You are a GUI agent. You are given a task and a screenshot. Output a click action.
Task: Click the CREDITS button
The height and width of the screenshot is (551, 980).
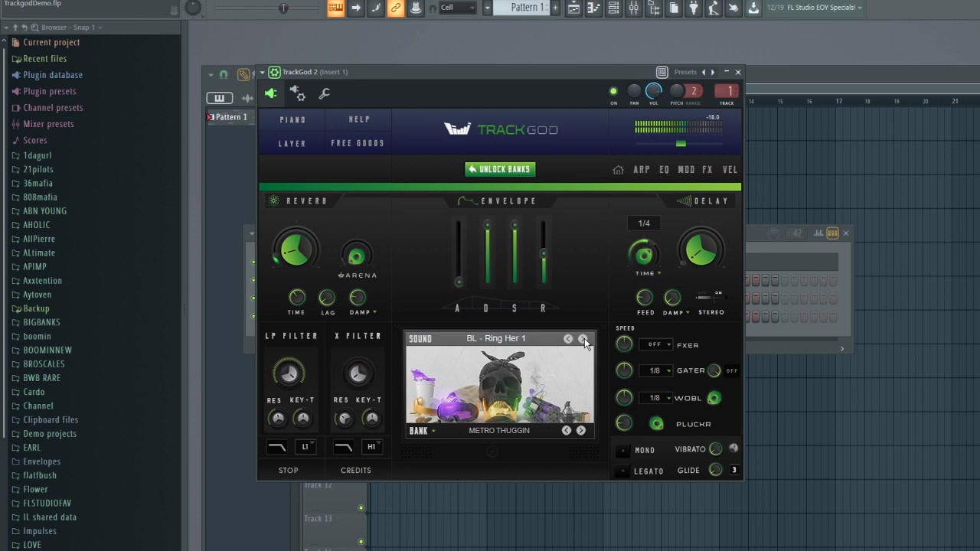[355, 471]
